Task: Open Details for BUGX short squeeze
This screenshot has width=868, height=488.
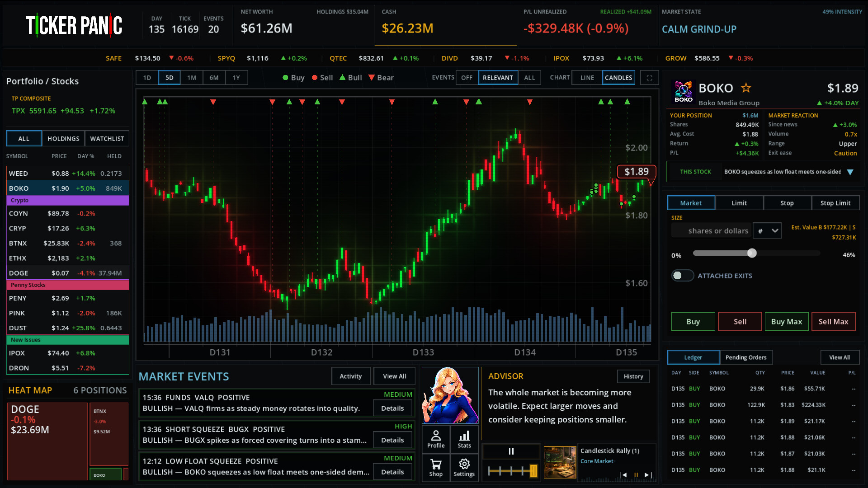Action: point(392,440)
